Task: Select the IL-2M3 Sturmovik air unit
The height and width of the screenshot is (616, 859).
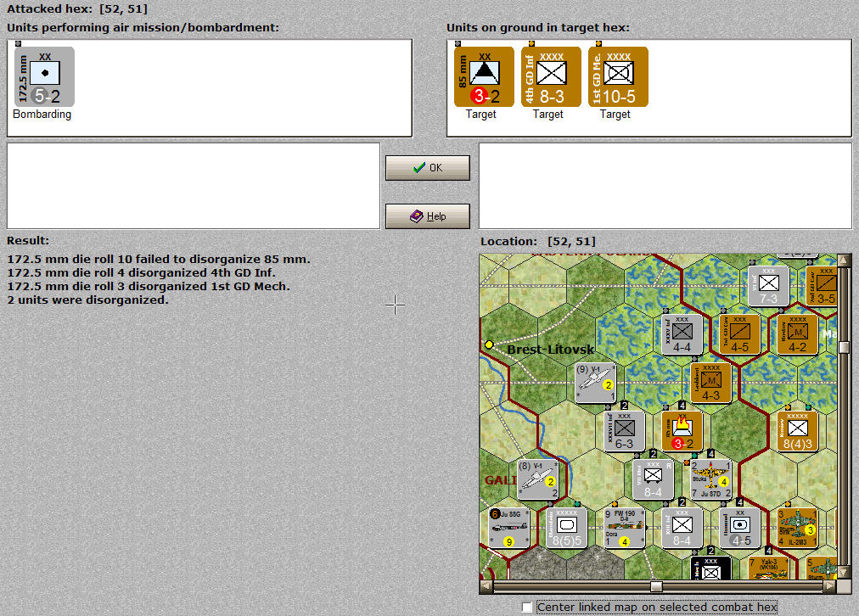Action: click(x=798, y=528)
